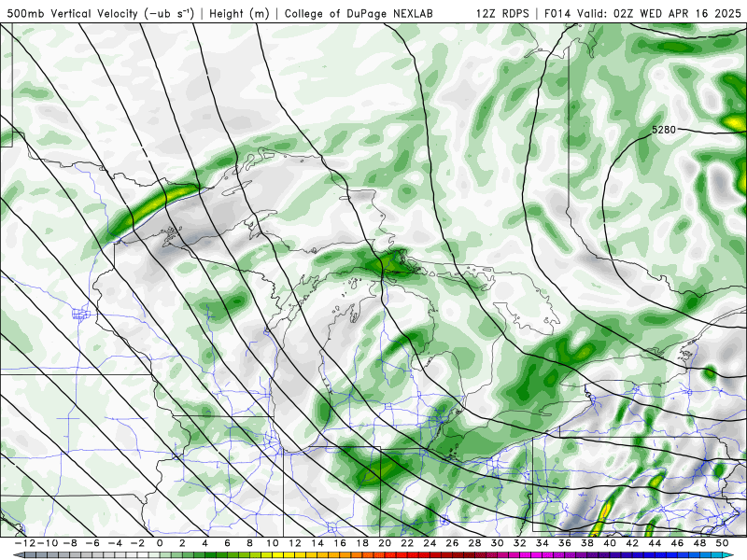Click the '30' color scale value
This screenshot has height=560, width=747.
[497, 543]
